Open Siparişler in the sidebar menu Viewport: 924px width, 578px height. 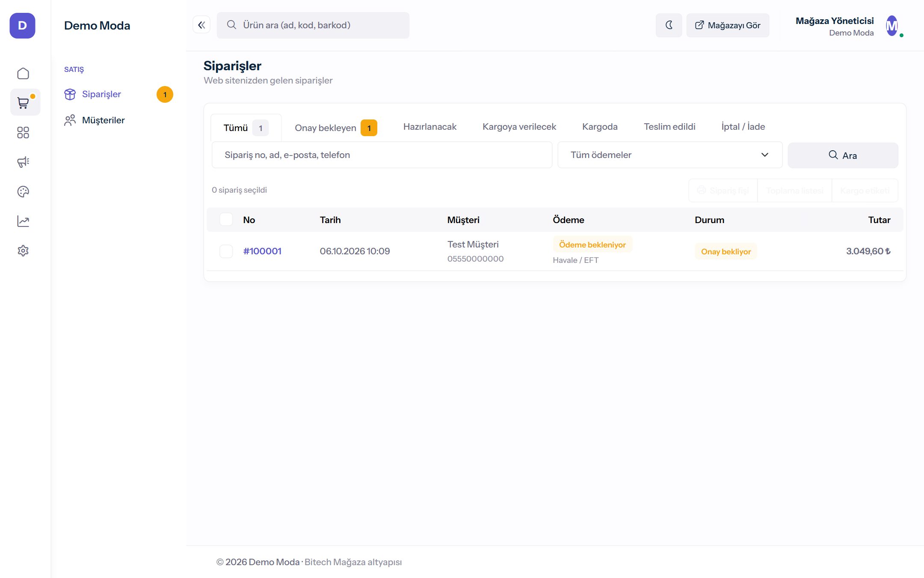point(101,94)
